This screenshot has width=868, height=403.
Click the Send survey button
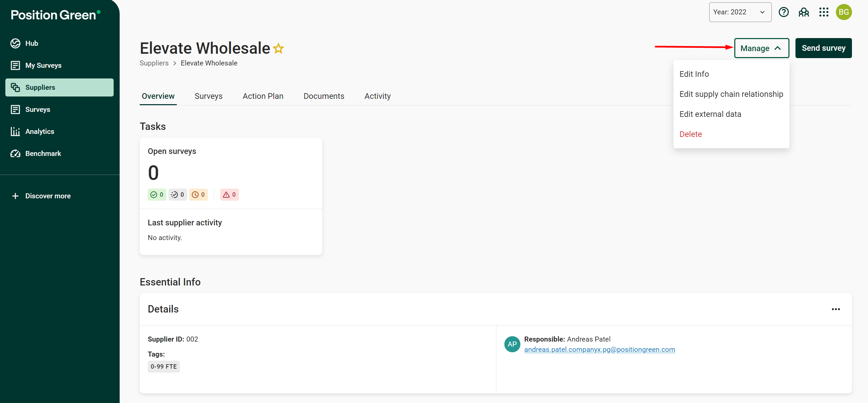823,48
